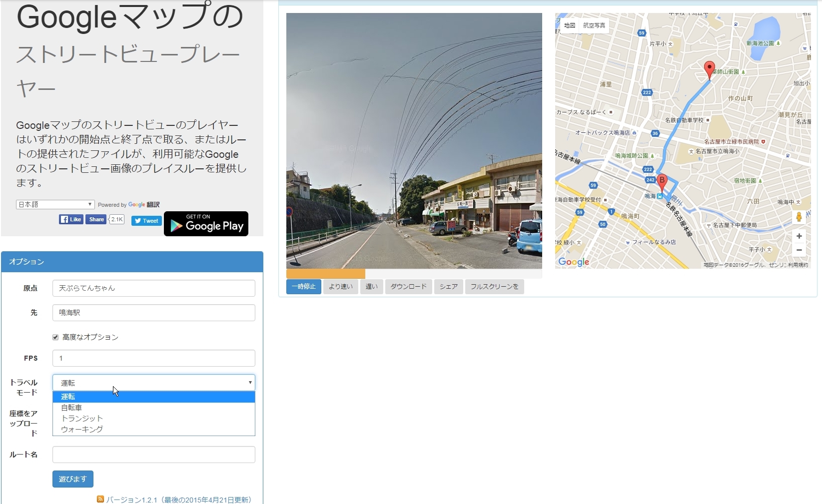Click the 先 destination input field
The width and height of the screenshot is (822, 504).
[154, 313]
